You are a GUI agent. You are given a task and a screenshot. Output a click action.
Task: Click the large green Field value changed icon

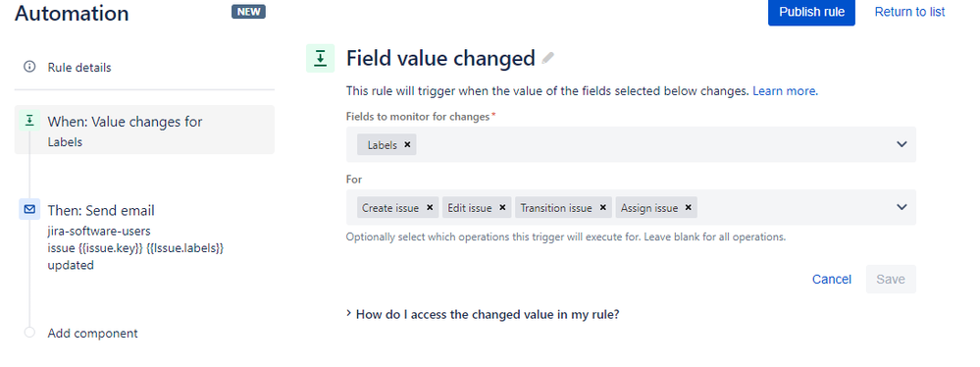click(320, 58)
